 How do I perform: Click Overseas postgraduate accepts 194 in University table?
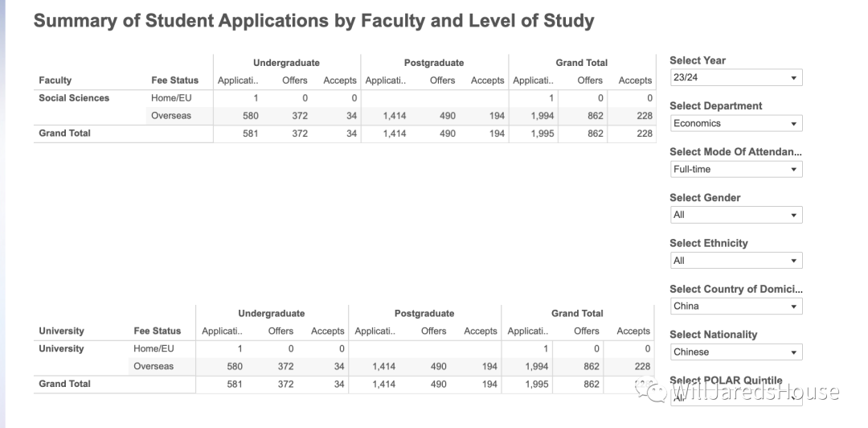point(489,366)
